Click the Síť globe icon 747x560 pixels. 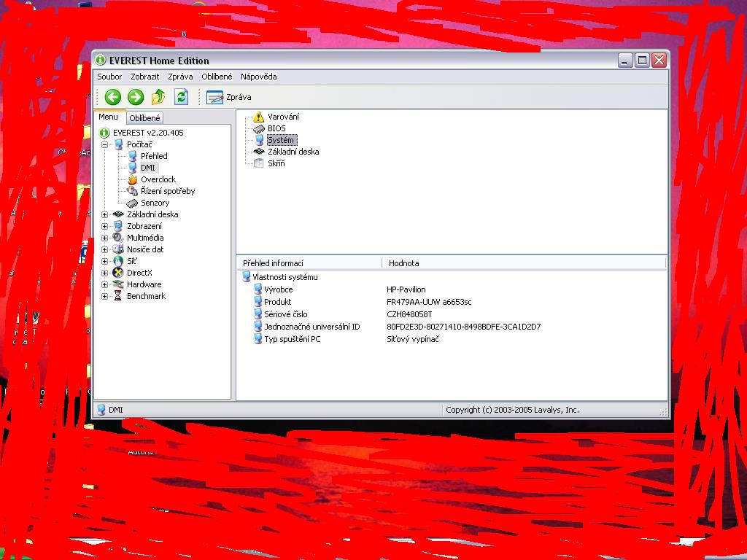(118, 261)
